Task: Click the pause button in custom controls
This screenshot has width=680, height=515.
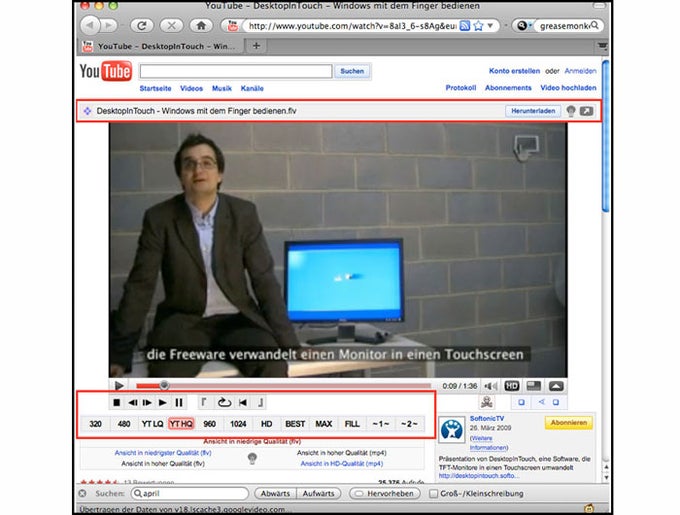Action: coord(178,403)
